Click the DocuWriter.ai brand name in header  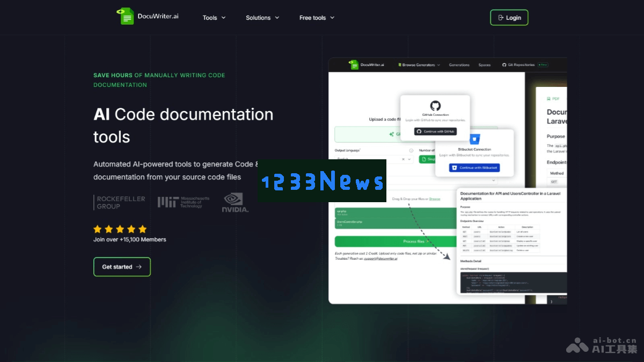158,17
